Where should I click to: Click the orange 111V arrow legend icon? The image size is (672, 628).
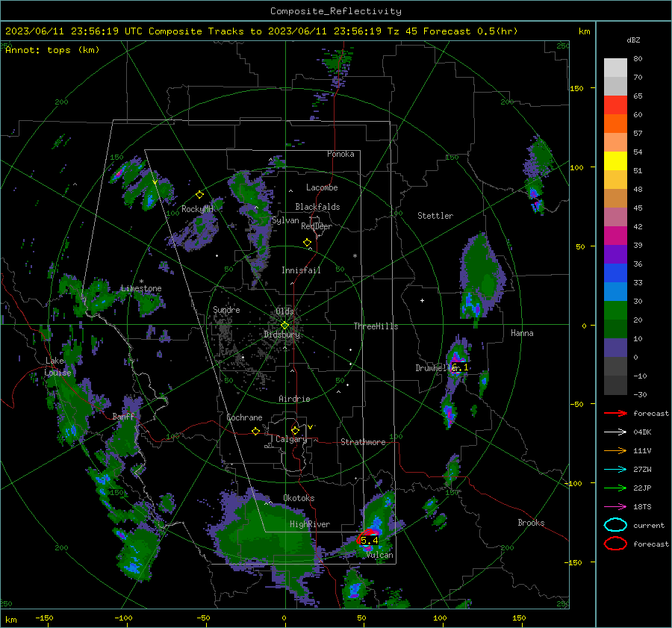click(x=615, y=450)
